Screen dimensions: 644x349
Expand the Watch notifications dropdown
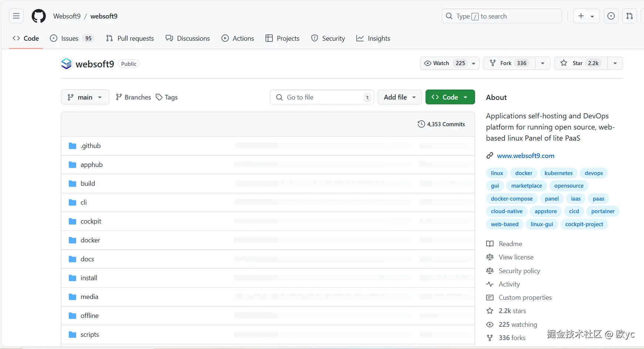click(450, 63)
